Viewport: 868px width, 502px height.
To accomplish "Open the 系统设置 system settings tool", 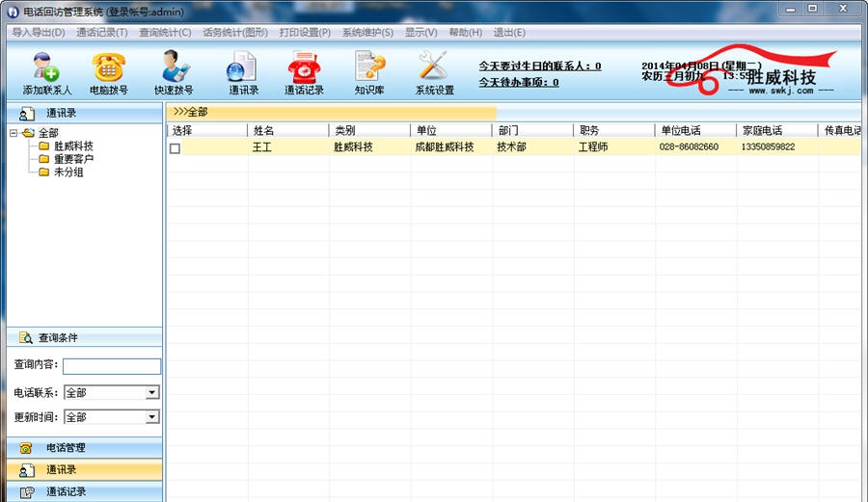I will tap(435, 73).
